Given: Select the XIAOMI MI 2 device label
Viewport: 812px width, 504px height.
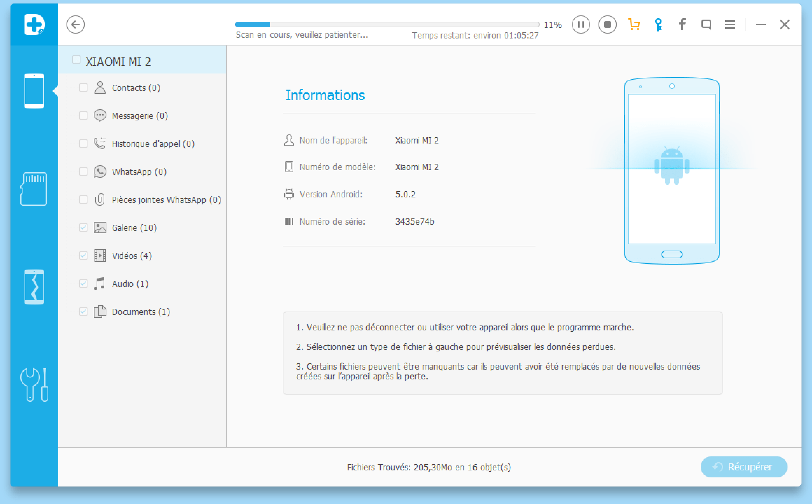Looking at the screenshot, I should pos(118,62).
